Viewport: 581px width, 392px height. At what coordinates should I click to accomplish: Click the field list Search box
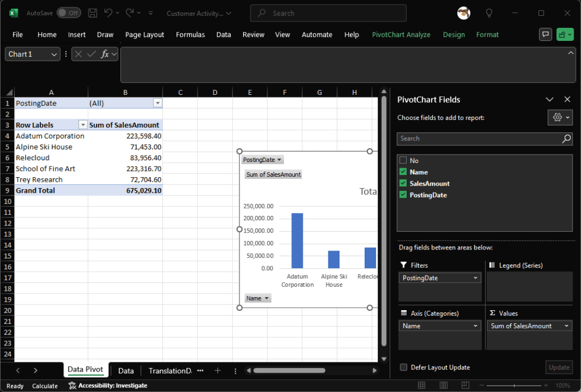(x=478, y=139)
